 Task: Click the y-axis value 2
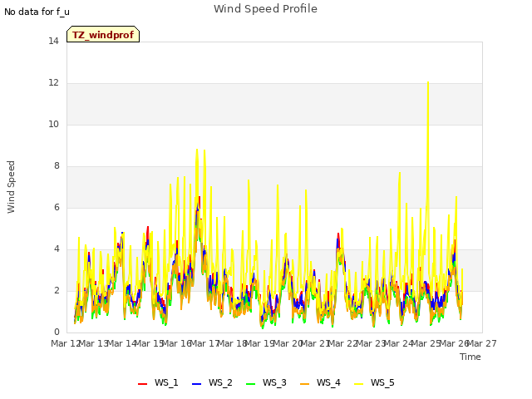coord(57,290)
